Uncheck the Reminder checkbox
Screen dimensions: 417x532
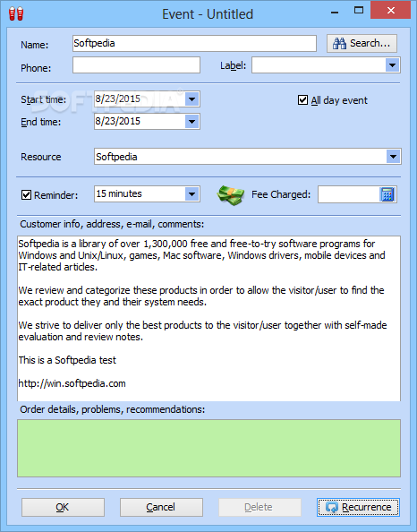tap(26, 194)
